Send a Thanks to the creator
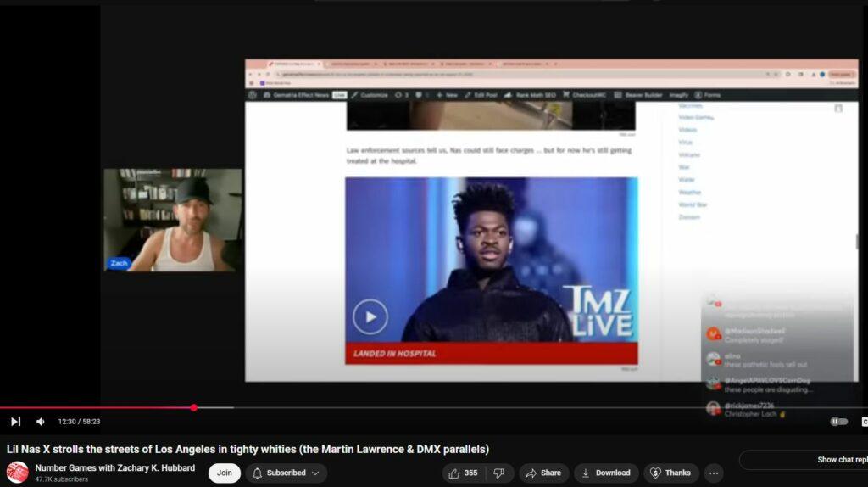This screenshot has height=487, width=868. tap(670, 473)
